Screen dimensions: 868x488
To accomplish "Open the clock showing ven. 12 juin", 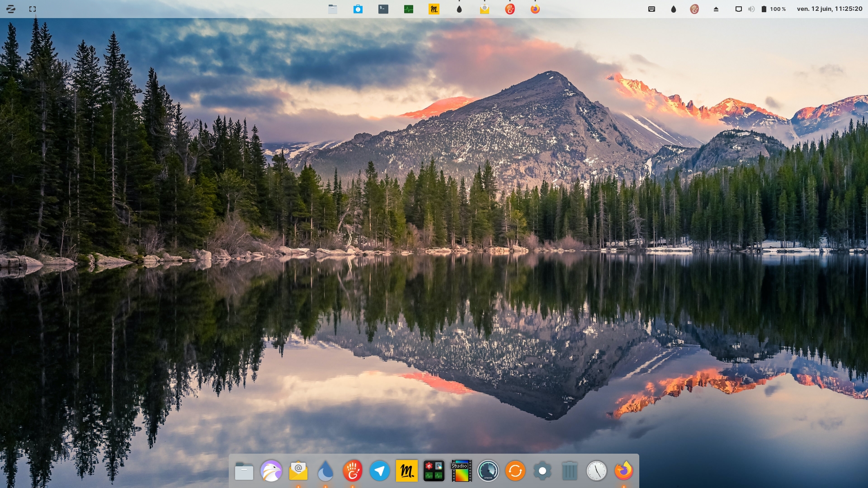I will (830, 9).
